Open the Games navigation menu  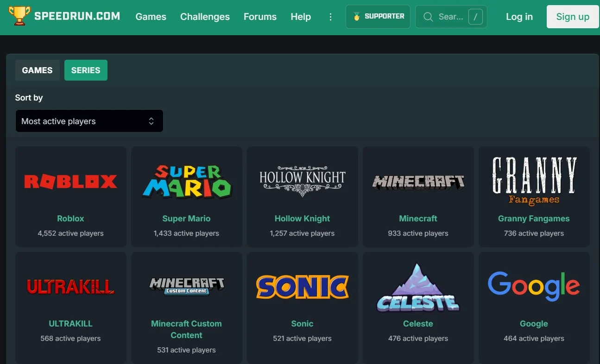pyautogui.click(x=151, y=17)
